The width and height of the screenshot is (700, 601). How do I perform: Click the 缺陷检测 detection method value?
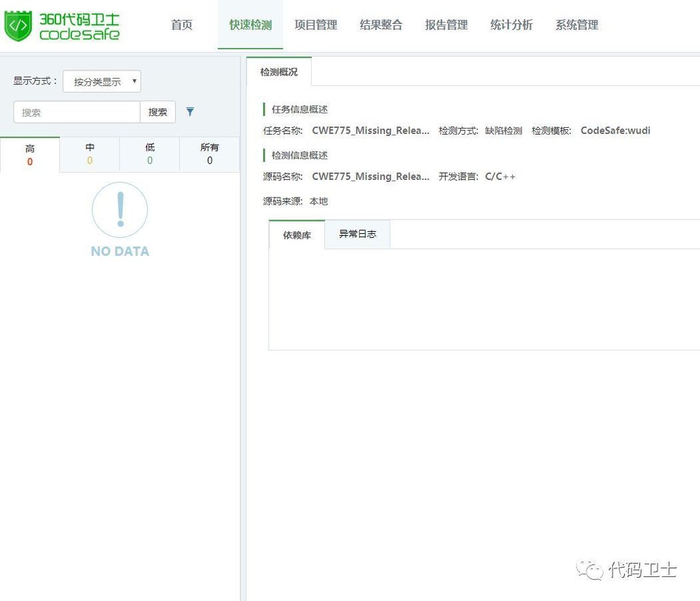[x=504, y=131]
